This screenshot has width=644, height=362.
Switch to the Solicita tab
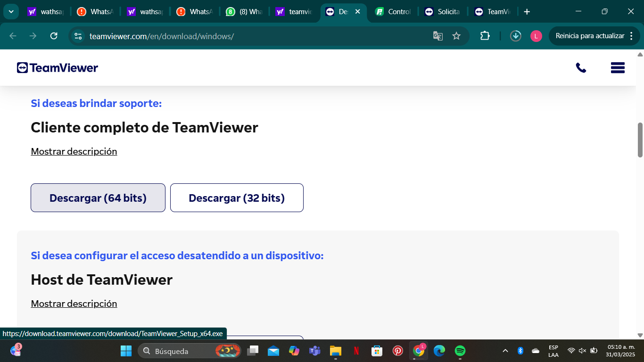click(442, 12)
